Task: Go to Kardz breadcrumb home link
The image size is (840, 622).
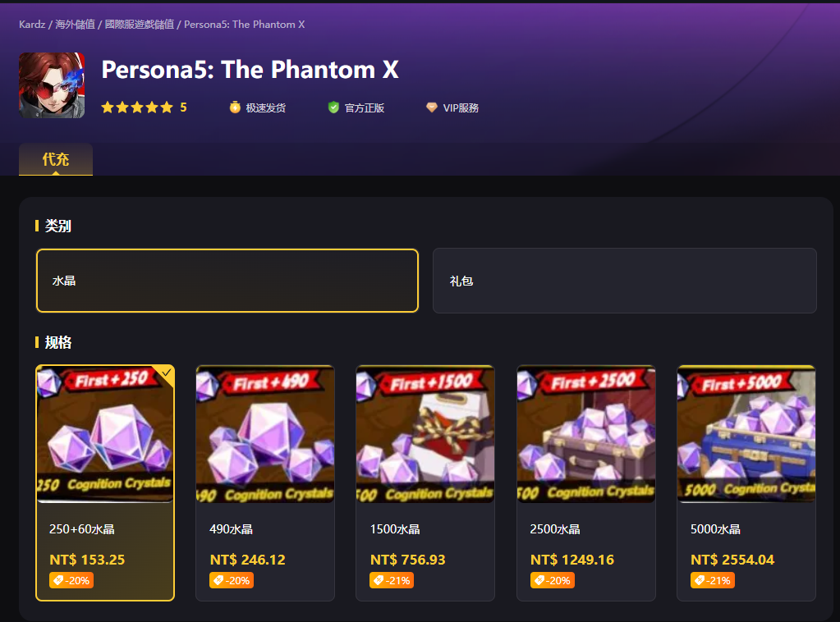Action: coord(32,25)
